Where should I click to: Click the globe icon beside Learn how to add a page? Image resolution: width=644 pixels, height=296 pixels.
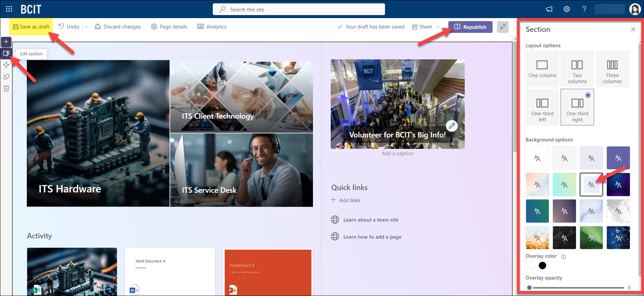tap(335, 236)
